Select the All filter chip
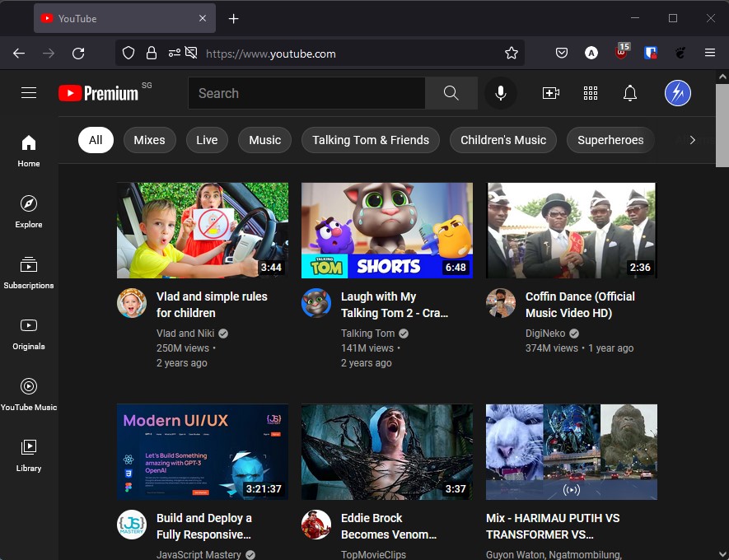Screen dimensions: 729x560 point(96,140)
